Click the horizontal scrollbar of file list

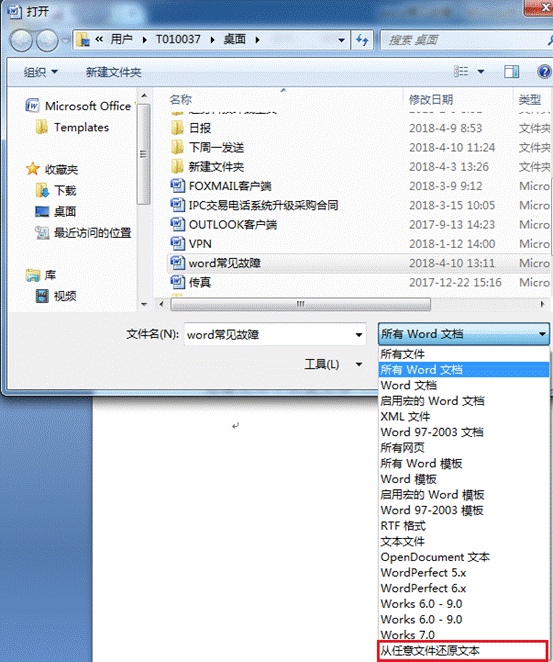(x=300, y=304)
